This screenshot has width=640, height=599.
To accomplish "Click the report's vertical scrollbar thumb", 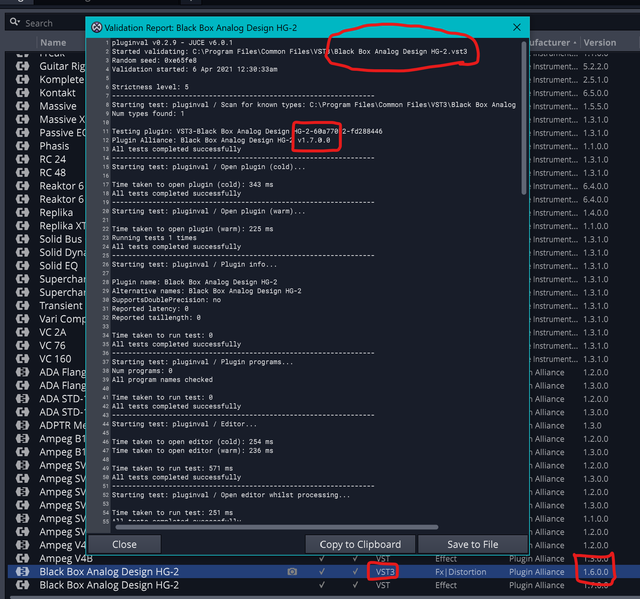I will [x=524, y=118].
